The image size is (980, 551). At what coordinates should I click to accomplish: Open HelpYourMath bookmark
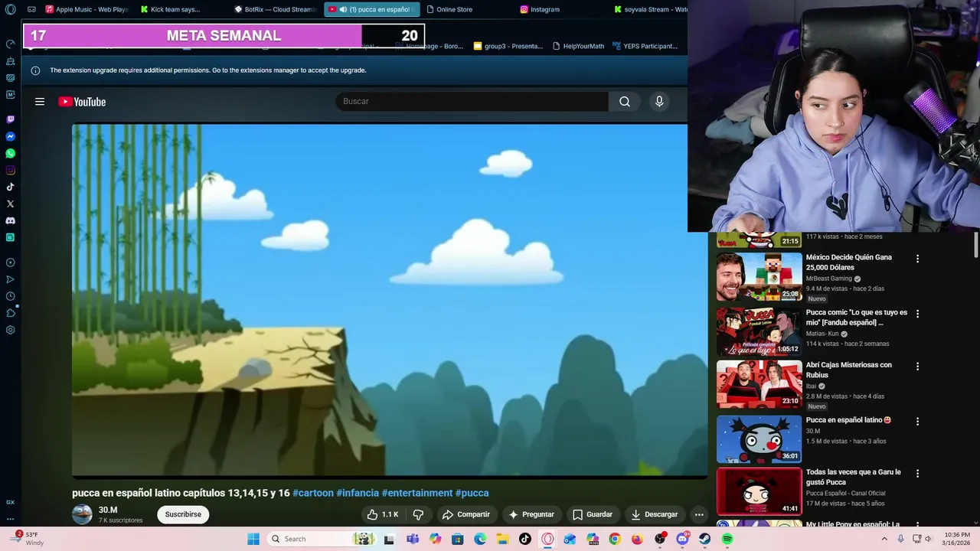point(578,46)
